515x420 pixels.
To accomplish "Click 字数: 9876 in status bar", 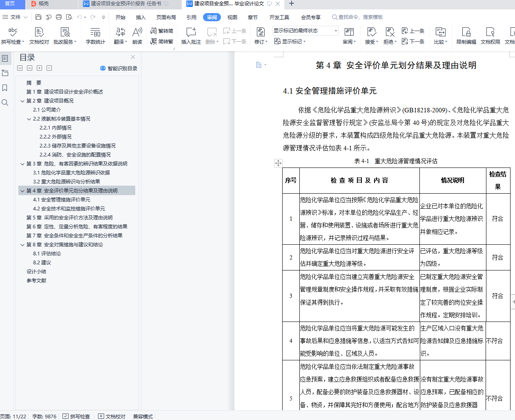I will click(x=45, y=416).
